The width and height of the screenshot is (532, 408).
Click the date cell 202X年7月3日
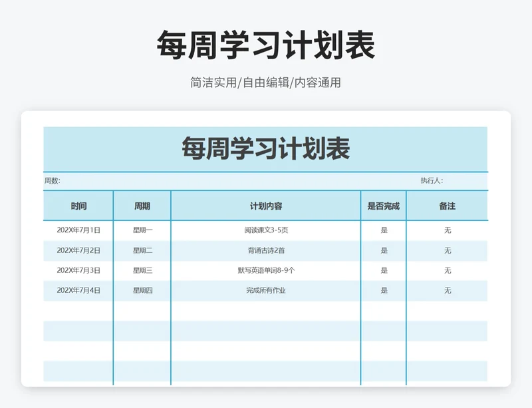point(78,270)
